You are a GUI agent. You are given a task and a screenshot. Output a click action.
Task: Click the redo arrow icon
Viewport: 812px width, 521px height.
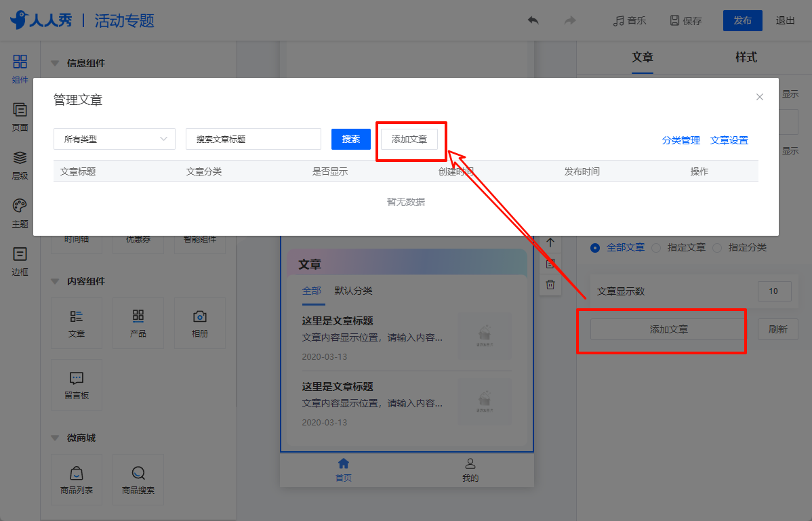[569, 20]
